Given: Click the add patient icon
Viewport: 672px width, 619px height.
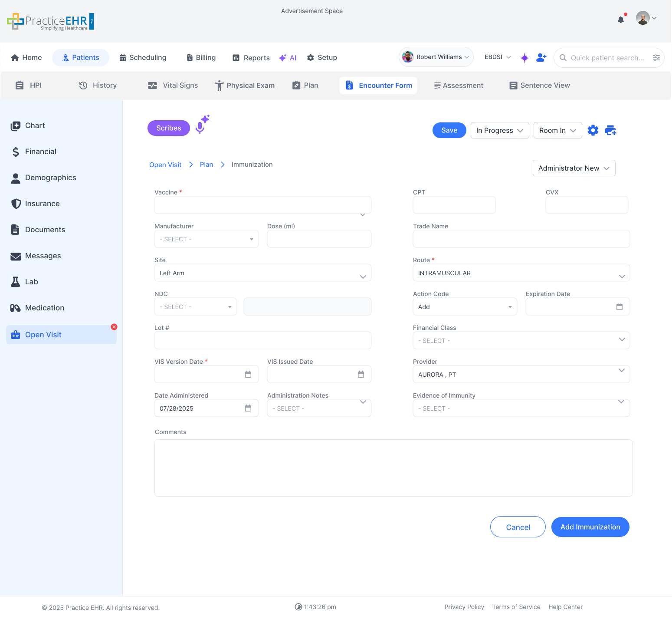Looking at the screenshot, I should pos(541,57).
